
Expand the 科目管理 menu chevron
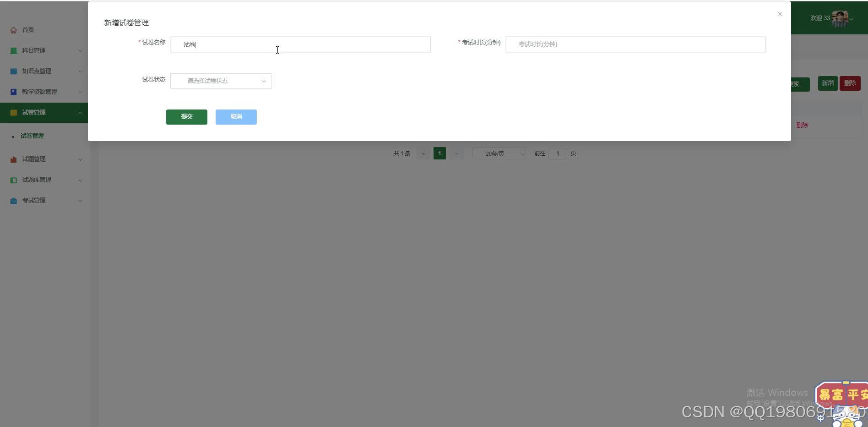coord(80,50)
